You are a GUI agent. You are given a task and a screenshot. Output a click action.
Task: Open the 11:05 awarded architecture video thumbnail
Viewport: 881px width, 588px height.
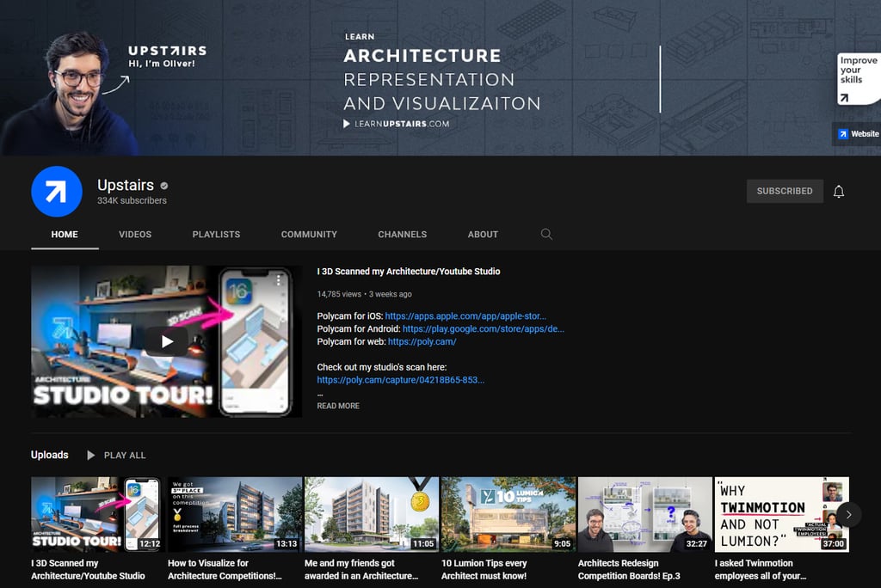click(x=372, y=514)
